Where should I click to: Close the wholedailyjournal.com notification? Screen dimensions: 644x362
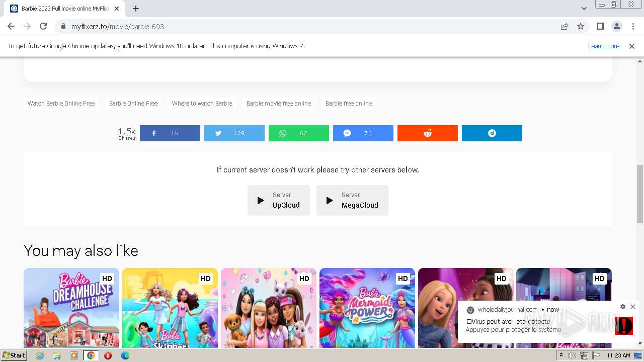[x=633, y=307]
